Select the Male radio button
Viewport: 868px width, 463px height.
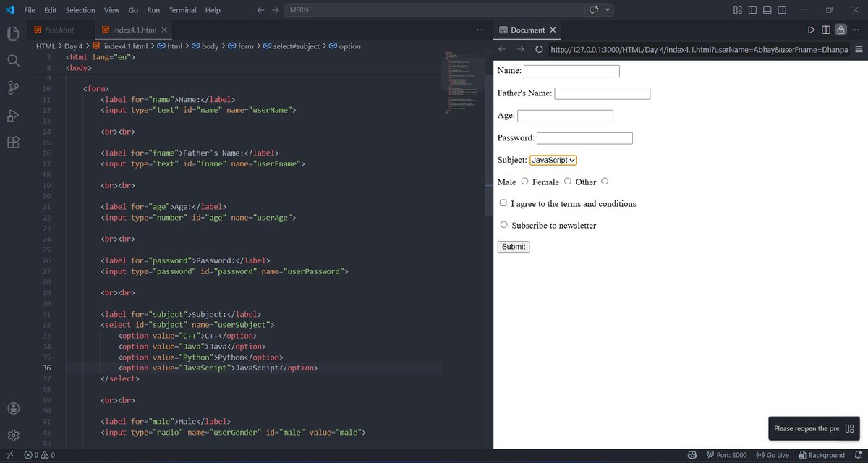524,182
